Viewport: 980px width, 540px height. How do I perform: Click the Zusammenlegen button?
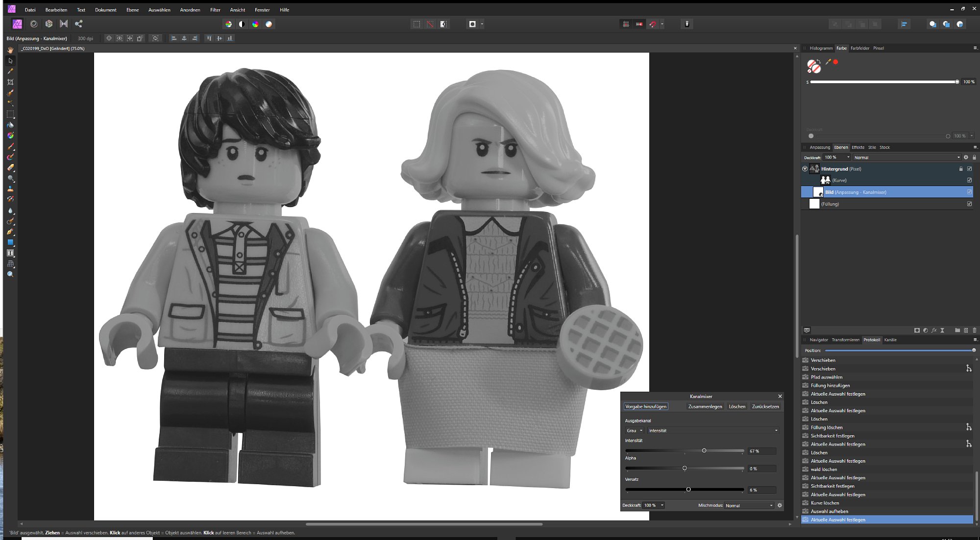[705, 406]
